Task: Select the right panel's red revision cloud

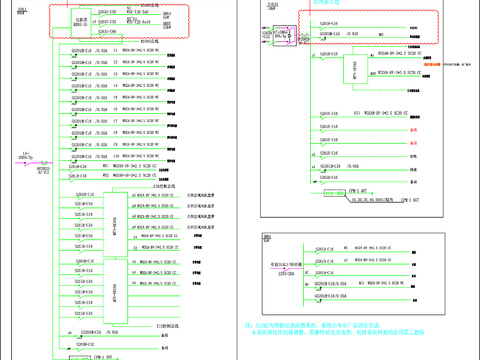Action: (368, 27)
